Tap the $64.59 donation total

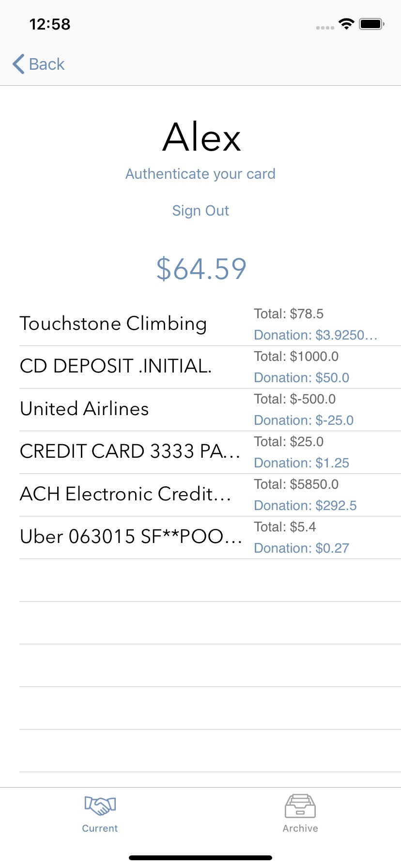coord(201,269)
